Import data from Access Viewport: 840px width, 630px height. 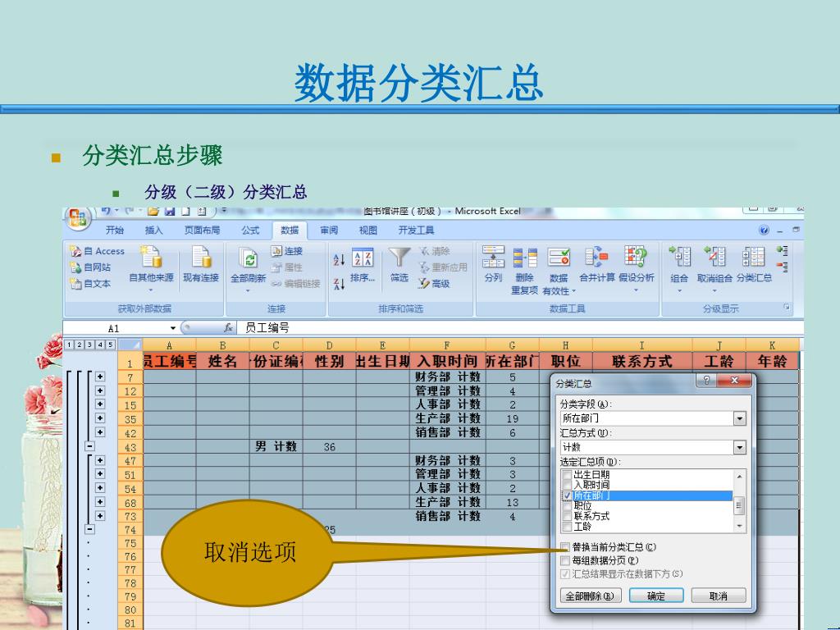pos(98,251)
